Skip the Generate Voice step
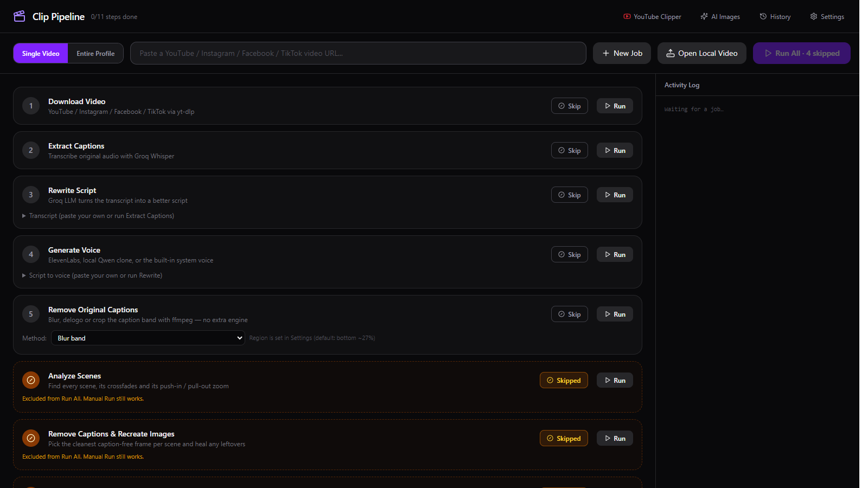 pyautogui.click(x=570, y=254)
